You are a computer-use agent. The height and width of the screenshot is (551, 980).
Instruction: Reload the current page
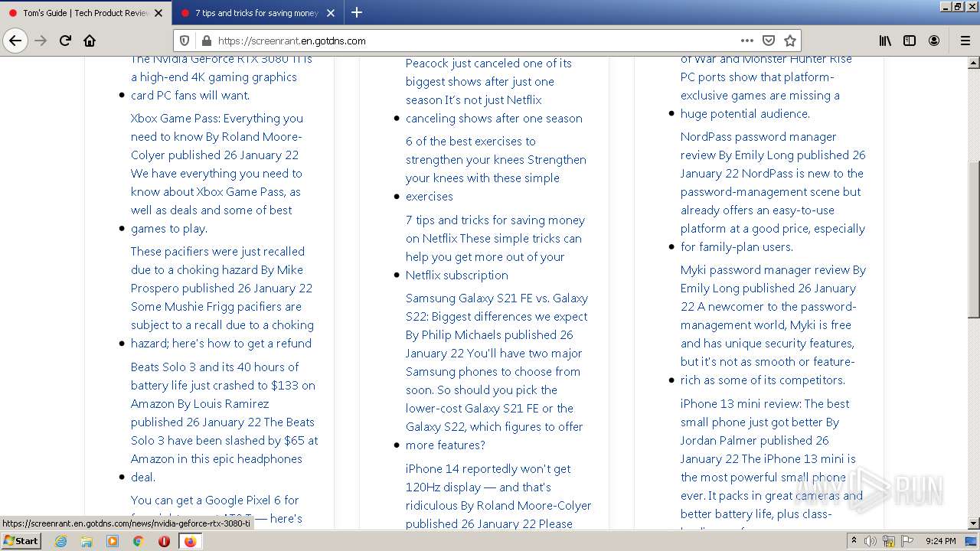[66, 41]
